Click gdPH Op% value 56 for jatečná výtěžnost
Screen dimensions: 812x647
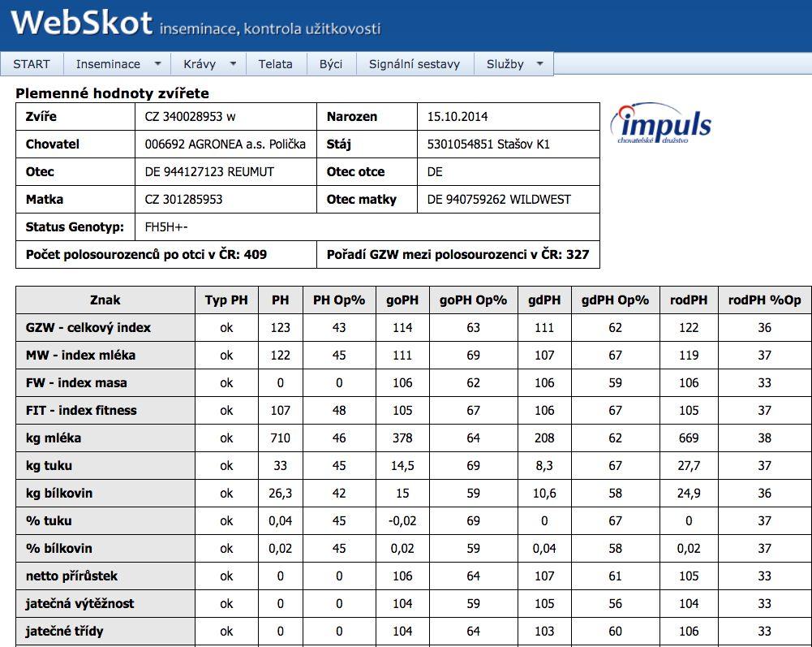coord(615,603)
